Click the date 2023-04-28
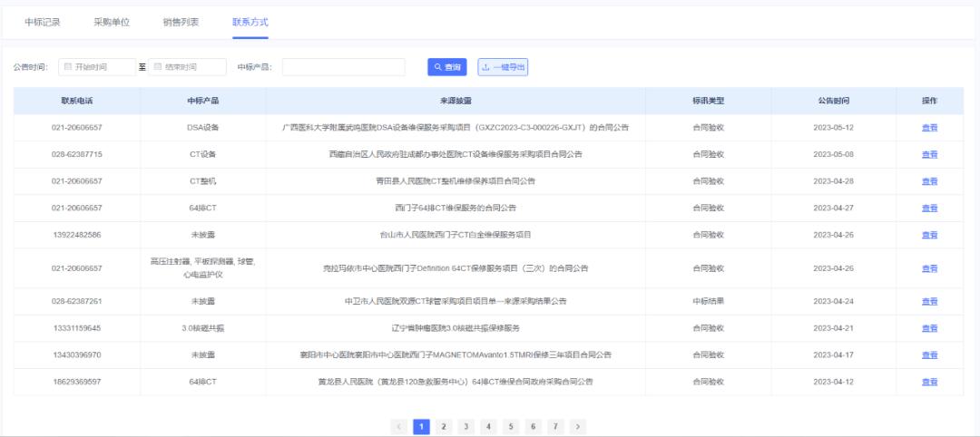 (833, 181)
